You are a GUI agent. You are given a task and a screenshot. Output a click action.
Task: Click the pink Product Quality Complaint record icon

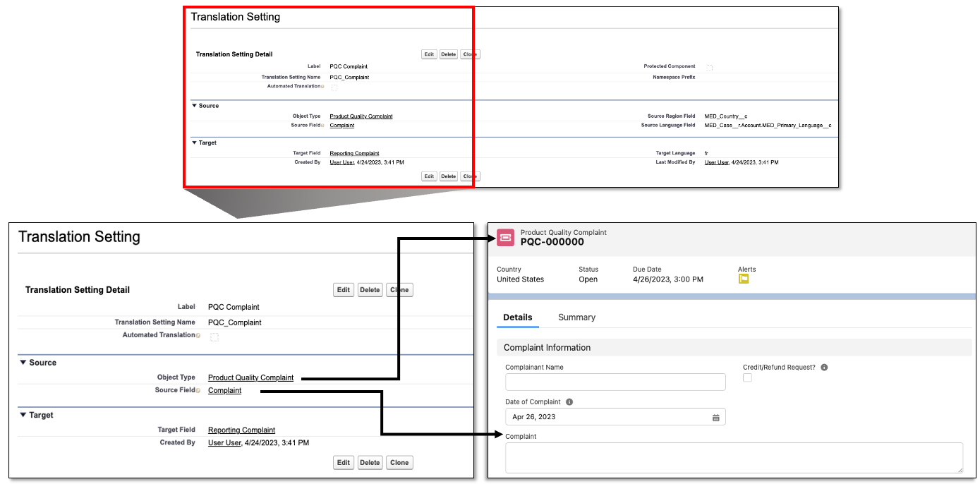505,238
